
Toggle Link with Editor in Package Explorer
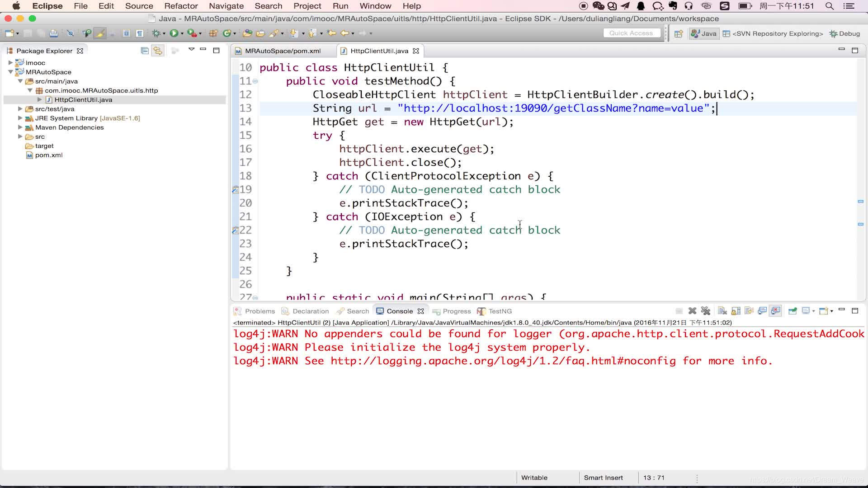tap(158, 51)
